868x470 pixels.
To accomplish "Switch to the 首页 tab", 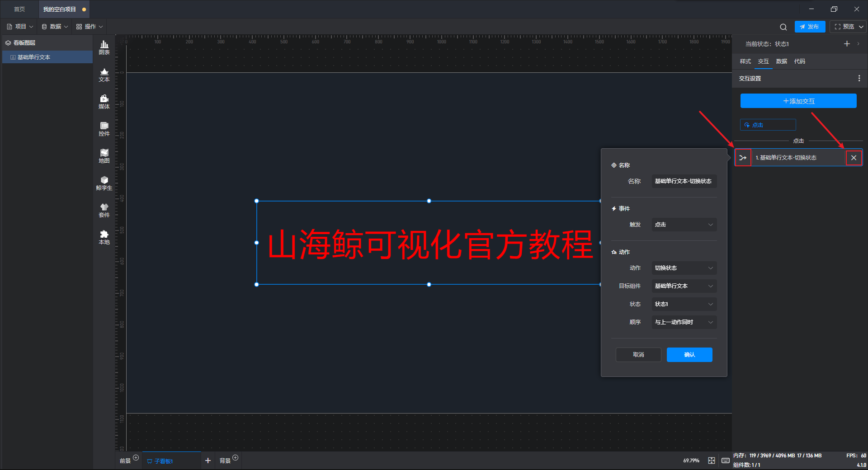I will pyautogui.click(x=19, y=9).
